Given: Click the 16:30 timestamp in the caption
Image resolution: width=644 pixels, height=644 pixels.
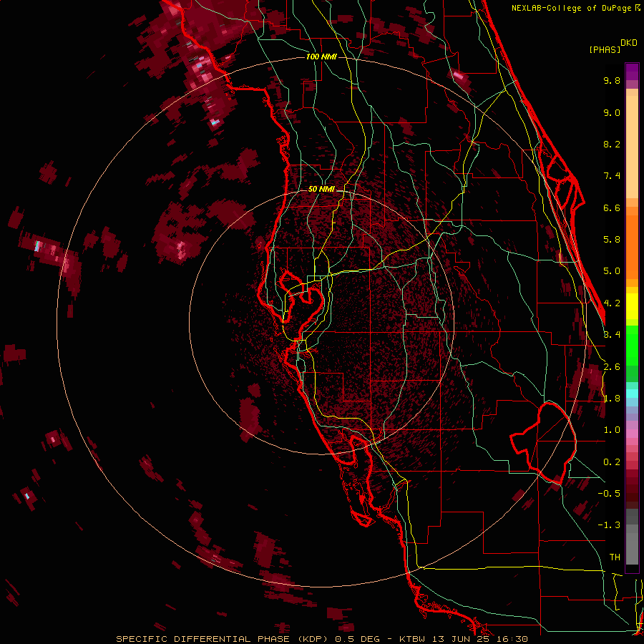Looking at the screenshot, I should (513, 639).
